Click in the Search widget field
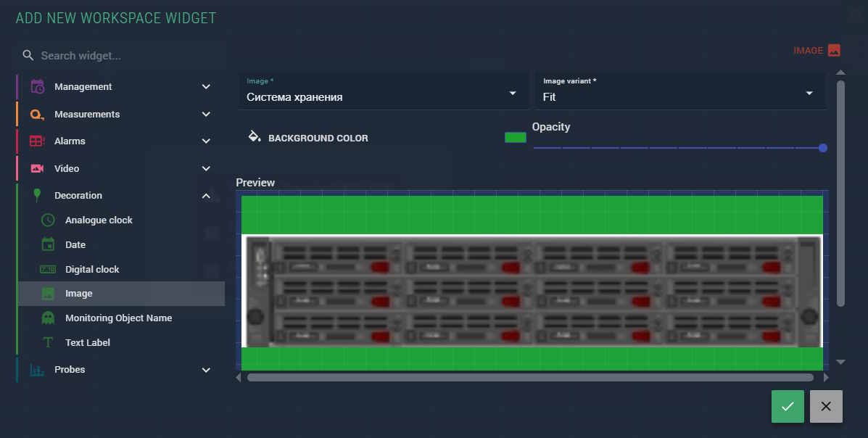This screenshot has height=438, width=868. point(123,56)
